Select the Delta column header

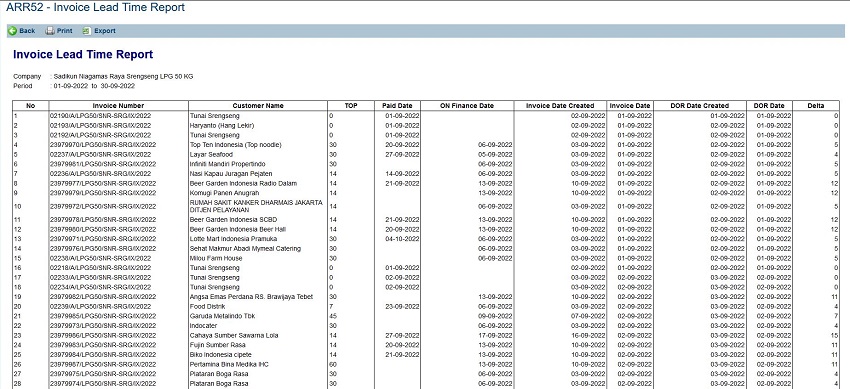pyautogui.click(x=816, y=106)
